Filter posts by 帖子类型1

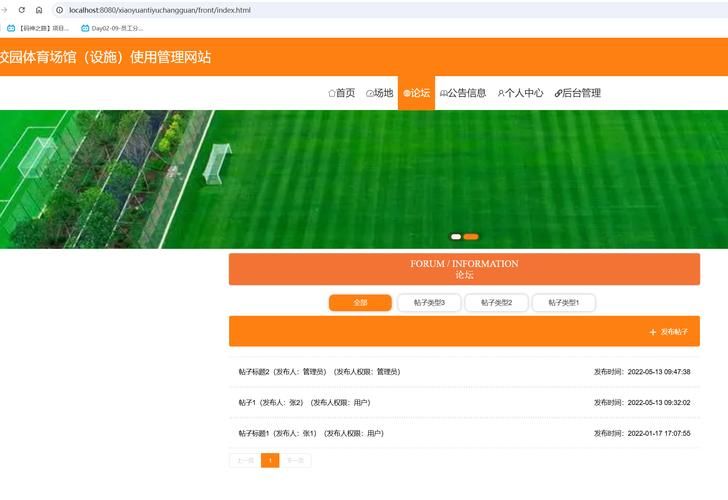(x=564, y=303)
